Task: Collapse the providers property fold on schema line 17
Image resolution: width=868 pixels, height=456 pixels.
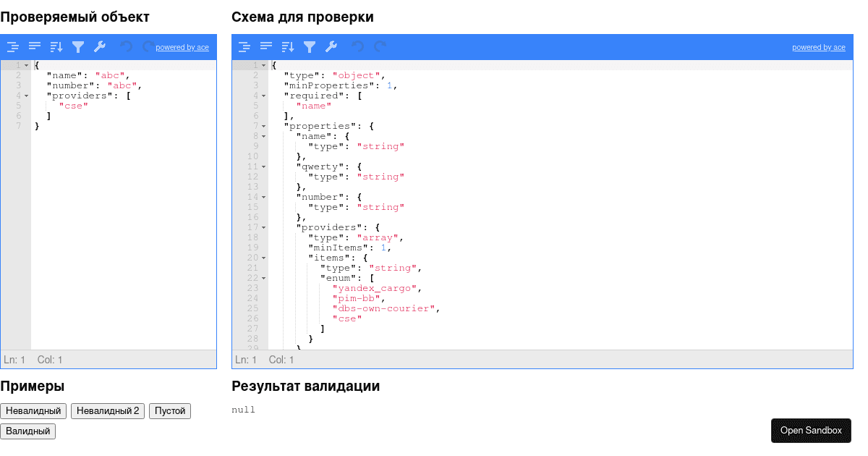Action: [263, 227]
